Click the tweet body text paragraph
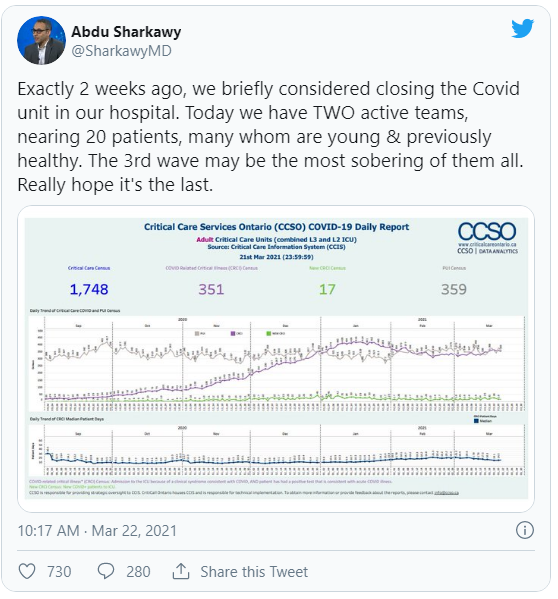 tap(270, 137)
